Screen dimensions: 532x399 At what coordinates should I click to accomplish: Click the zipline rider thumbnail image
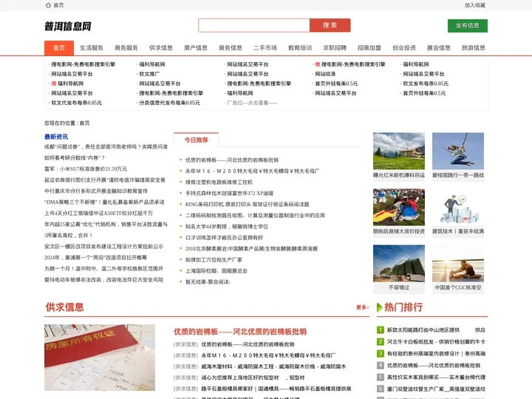[x=458, y=151]
